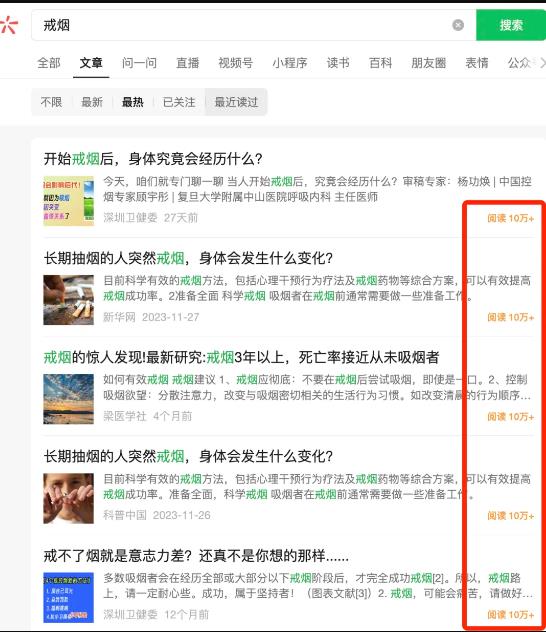Switch to the 全部 tab
The height and width of the screenshot is (632, 546).
tap(49, 63)
